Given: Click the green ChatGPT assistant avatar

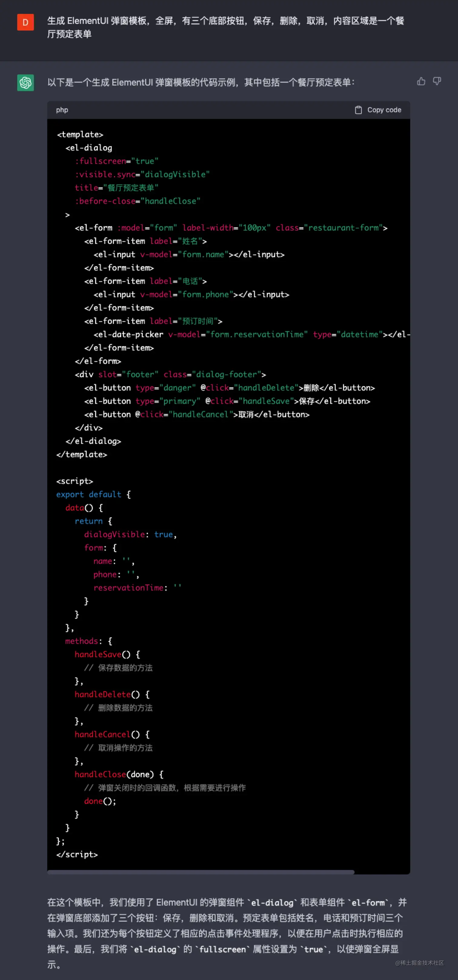Looking at the screenshot, I should (x=25, y=82).
